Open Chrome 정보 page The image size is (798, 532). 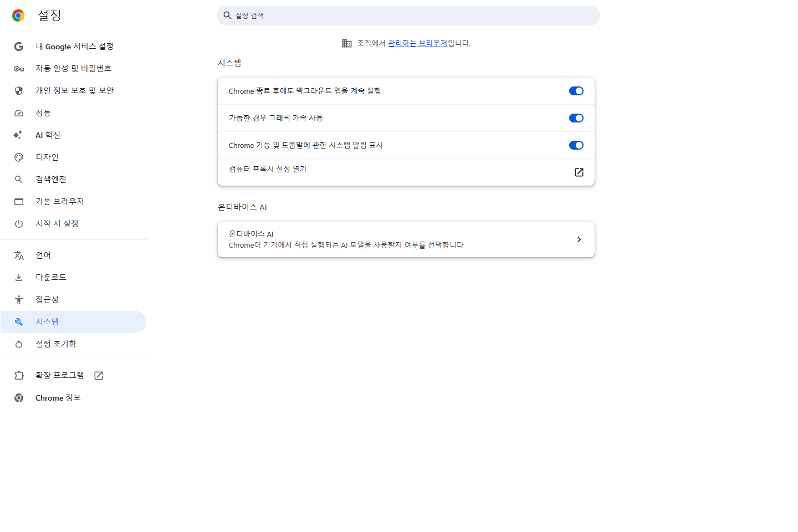click(73, 398)
